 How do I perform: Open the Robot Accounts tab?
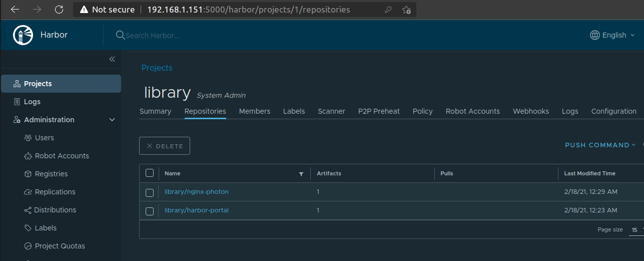click(473, 111)
